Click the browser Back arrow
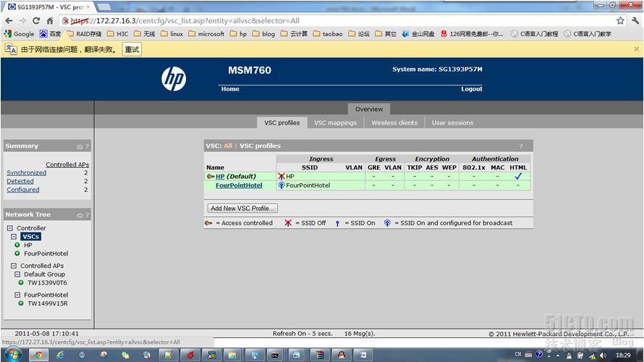 click(9, 20)
